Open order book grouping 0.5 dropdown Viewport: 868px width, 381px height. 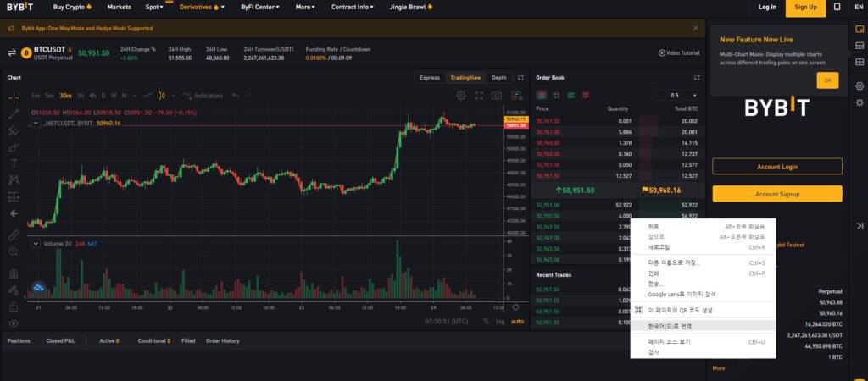[x=676, y=96]
